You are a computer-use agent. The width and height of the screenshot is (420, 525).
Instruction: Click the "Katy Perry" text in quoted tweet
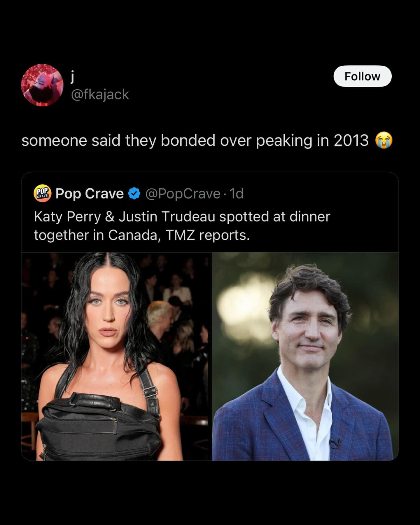point(67,217)
